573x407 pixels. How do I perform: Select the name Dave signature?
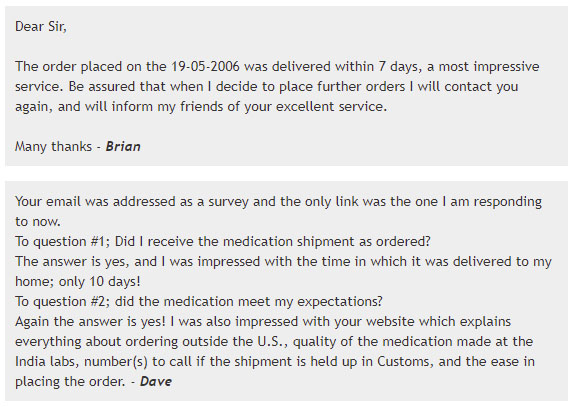pyautogui.click(x=156, y=382)
